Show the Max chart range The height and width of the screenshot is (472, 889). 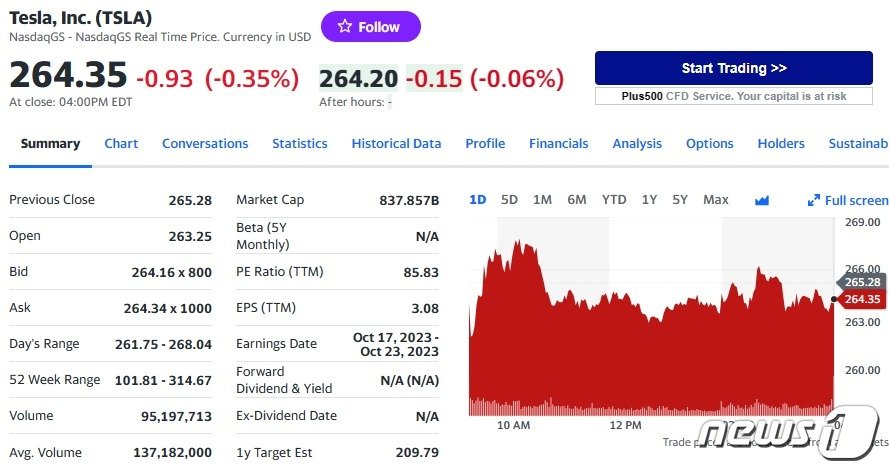coord(715,200)
